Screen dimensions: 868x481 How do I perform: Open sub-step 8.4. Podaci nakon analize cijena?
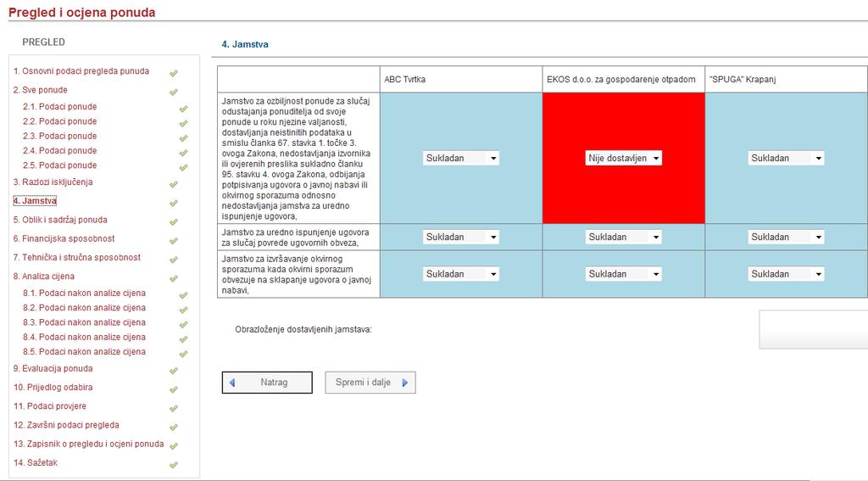click(84, 337)
